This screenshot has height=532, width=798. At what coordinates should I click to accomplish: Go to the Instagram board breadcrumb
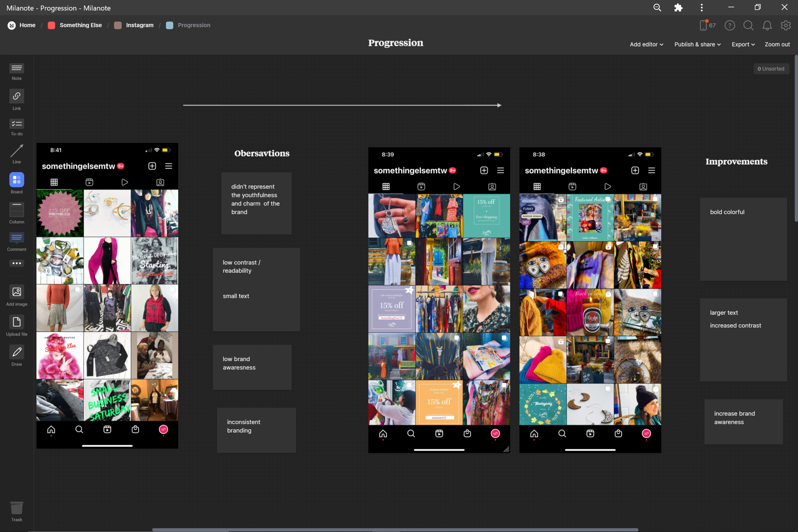(139, 25)
